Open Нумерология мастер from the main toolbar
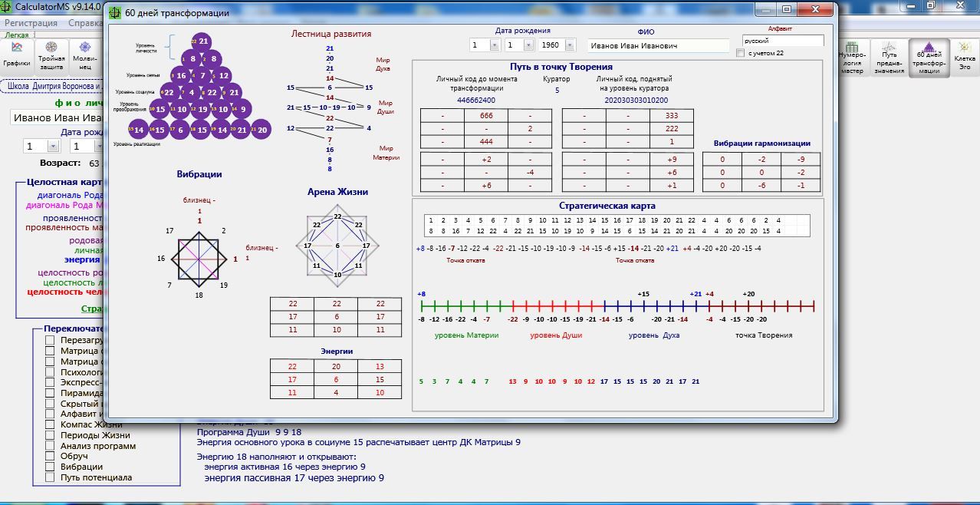The width and height of the screenshot is (980, 505). click(x=852, y=58)
